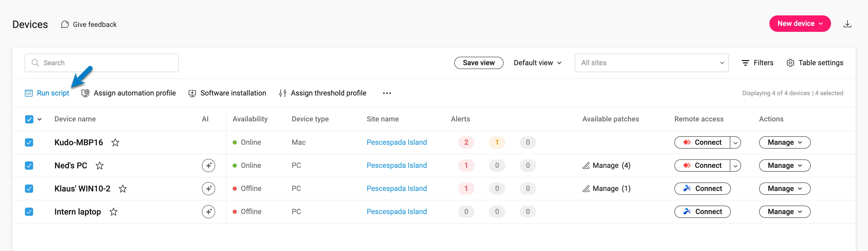The image size is (868, 251).
Task: Click the AI sparkle icon for Intern laptop
Action: point(209,211)
